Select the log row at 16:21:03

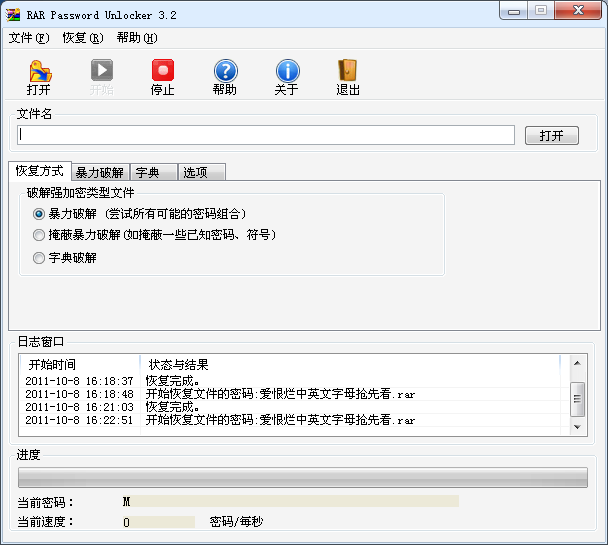[290, 407]
